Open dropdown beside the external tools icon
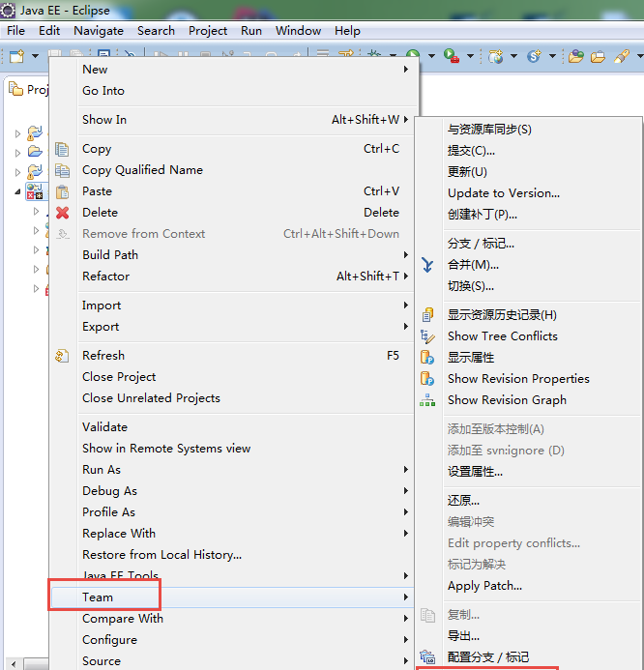The image size is (644, 670). pyautogui.click(x=471, y=56)
